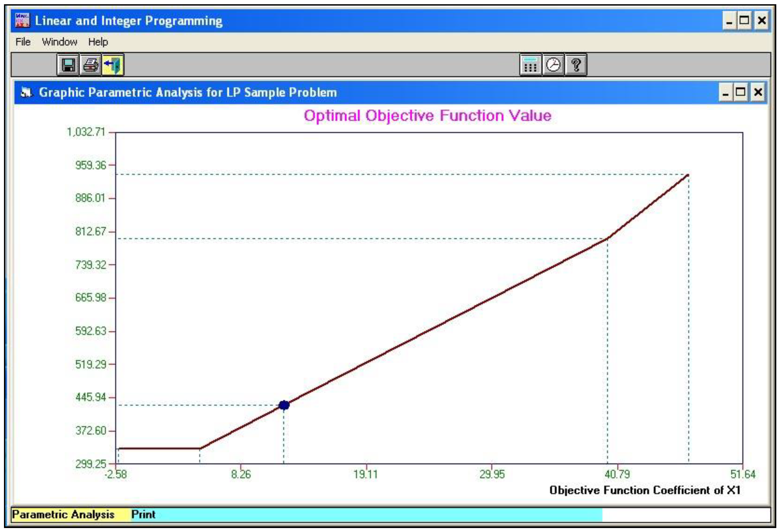The width and height of the screenshot is (780, 532).
Task: Click the application icon in main title bar
Action: tap(23, 21)
